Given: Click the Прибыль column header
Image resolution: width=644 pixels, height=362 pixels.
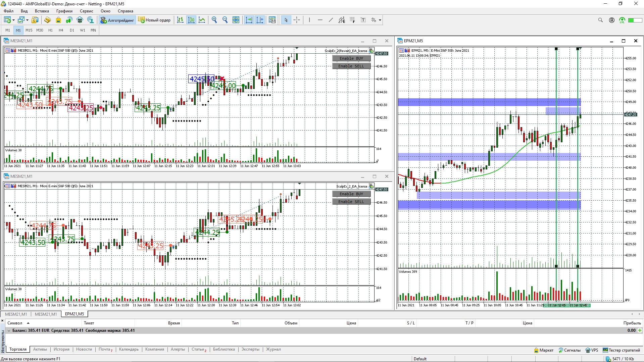Looking at the screenshot, I should tap(632, 323).
